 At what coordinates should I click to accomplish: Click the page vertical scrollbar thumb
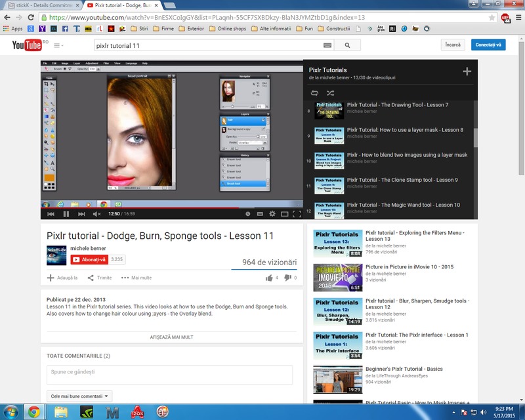tap(521, 108)
